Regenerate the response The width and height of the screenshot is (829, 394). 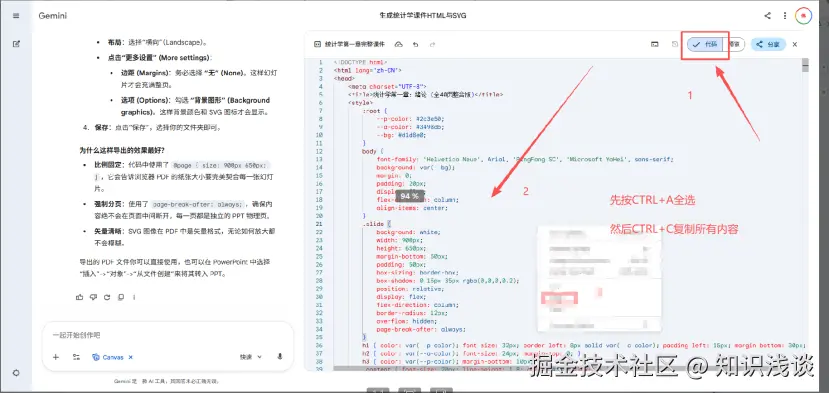107,297
